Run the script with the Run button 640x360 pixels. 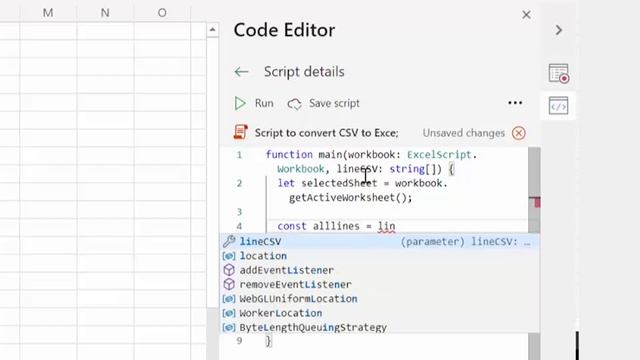coord(254,103)
